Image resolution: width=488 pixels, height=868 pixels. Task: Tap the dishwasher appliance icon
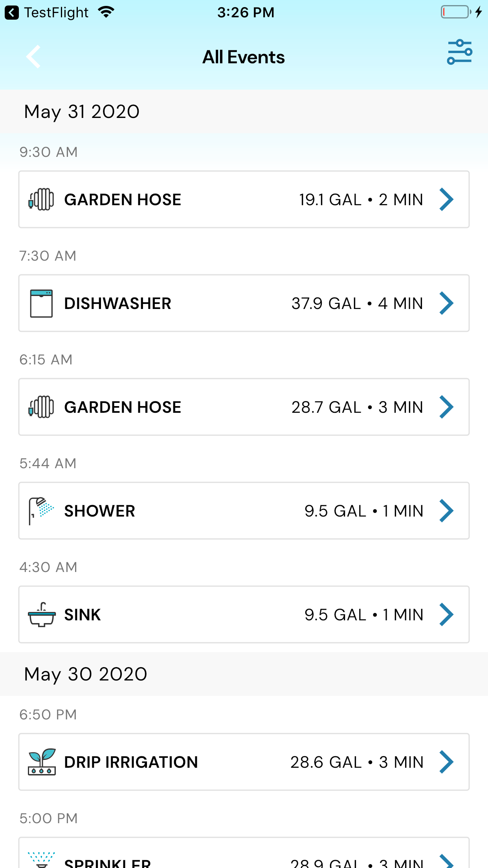(41, 303)
